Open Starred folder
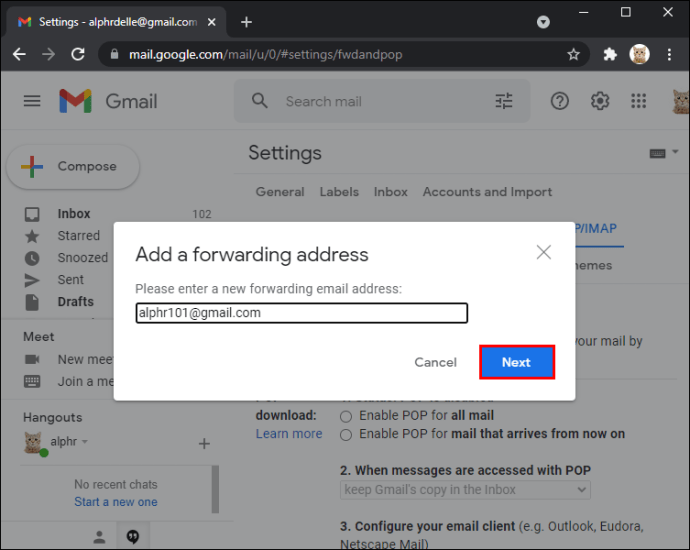The image size is (690, 550). 79,236
